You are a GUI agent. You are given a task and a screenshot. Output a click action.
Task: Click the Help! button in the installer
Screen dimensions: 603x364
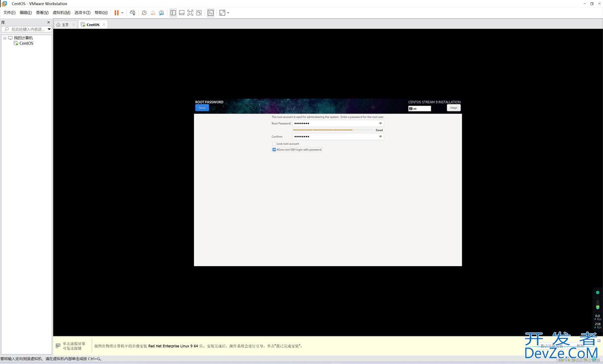[454, 107]
